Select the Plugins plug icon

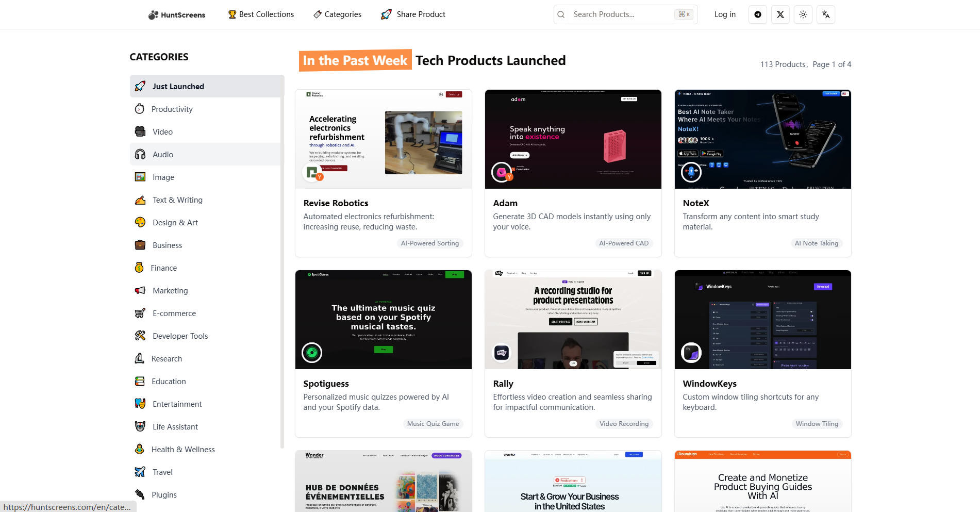click(x=140, y=494)
